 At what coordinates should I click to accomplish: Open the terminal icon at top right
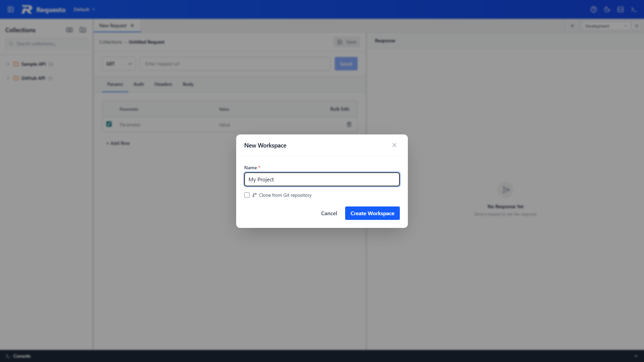pos(634,9)
